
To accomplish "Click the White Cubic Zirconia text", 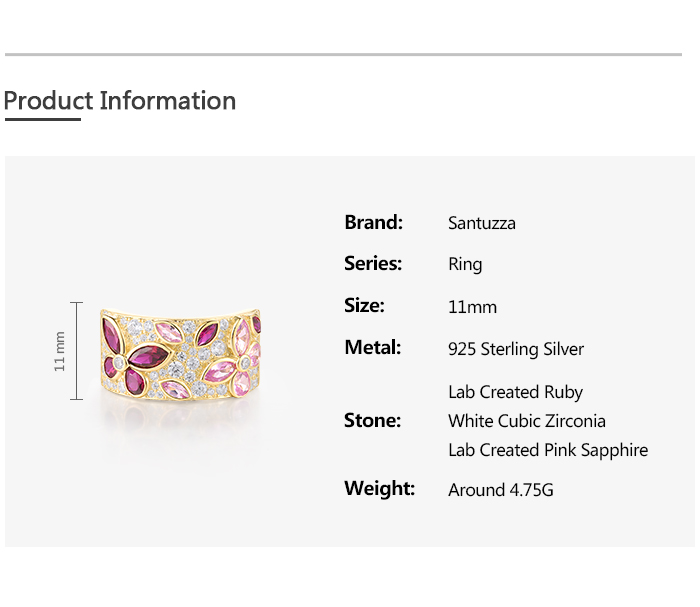I will [527, 421].
